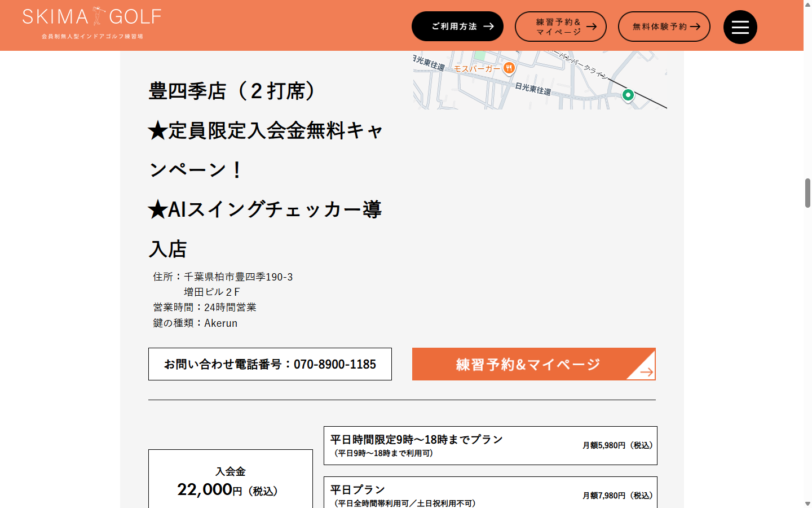Select the 平日プラン pricing row
812x508 pixels.
coord(491,492)
